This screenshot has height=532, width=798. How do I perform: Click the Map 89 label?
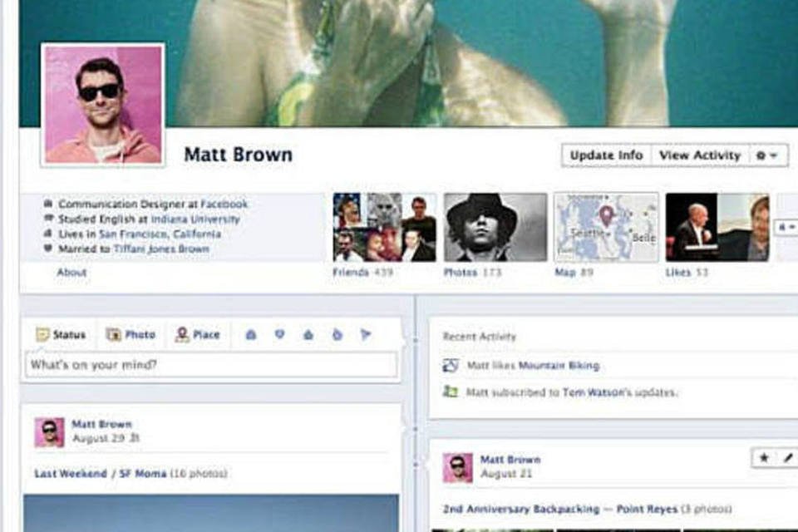(x=574, y=273)
